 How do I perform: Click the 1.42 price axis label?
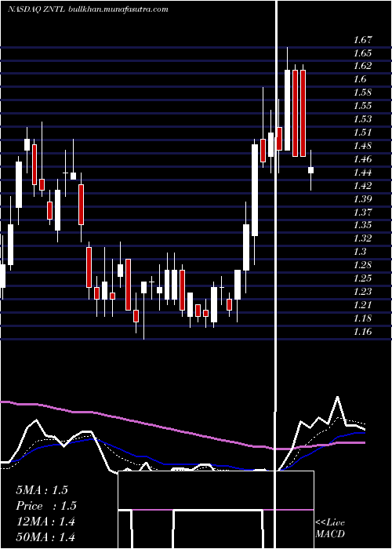point(362,186)
